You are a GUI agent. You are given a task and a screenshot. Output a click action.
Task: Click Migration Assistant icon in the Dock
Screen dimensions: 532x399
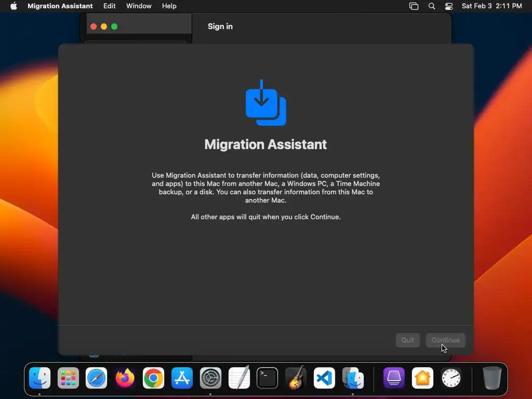click(x=353, y=378)
